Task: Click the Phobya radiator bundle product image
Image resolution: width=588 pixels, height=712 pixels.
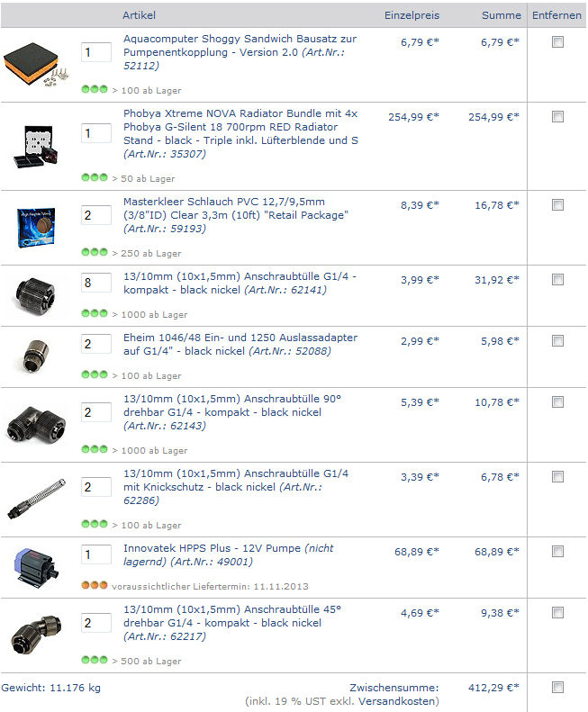Action: pos(35,146)
